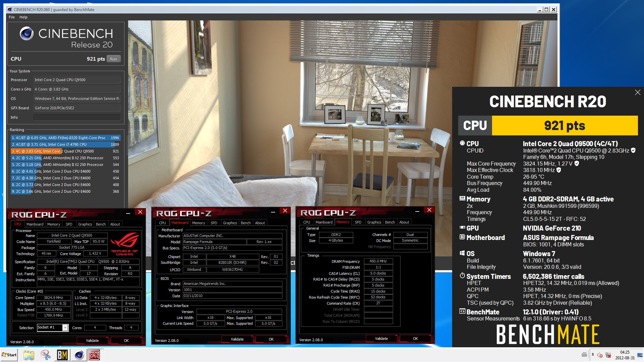The height and width of the screenshot is (362, 644).
Task: Open SPD tab in first CPU-Z window
Action: coord(69,224)
